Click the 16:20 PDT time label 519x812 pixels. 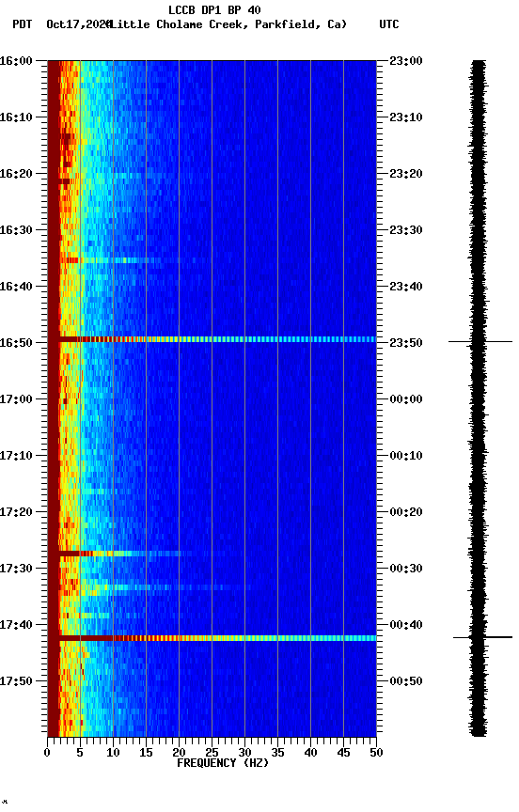point(16,174)
